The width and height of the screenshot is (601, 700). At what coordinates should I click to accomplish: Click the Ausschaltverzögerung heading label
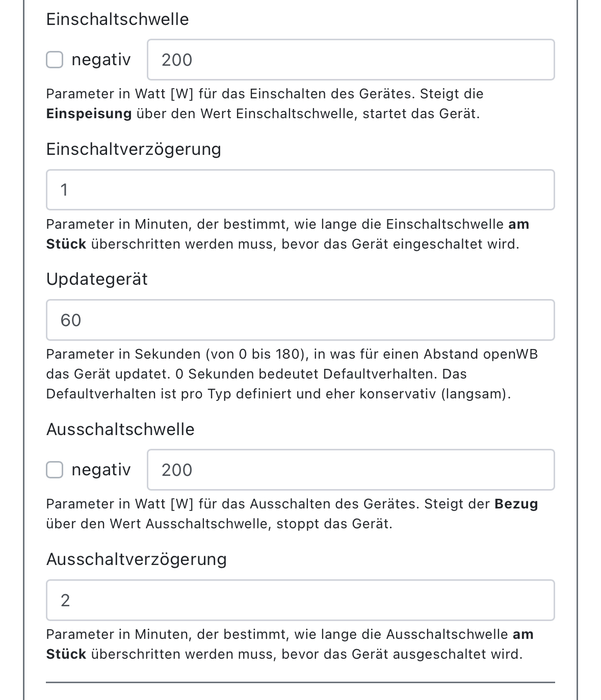(137, 559)
